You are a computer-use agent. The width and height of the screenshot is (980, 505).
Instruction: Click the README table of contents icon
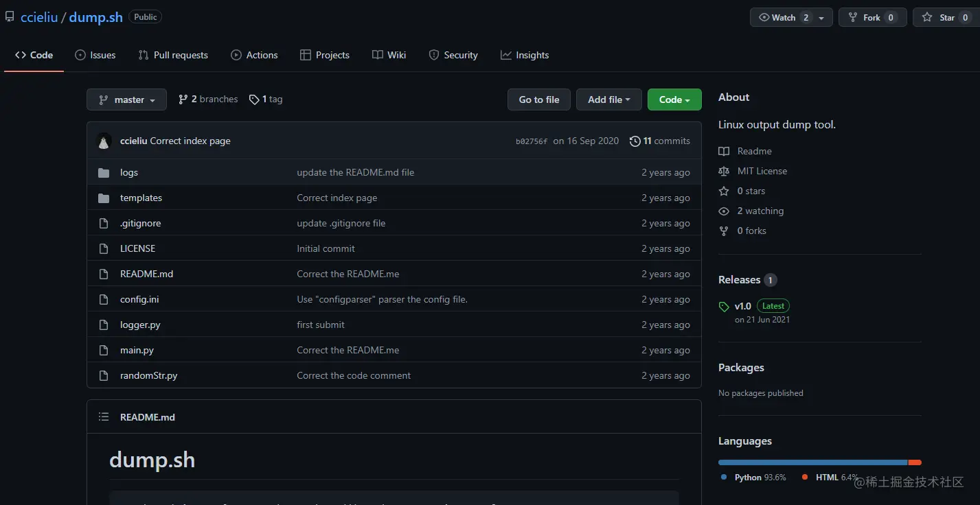[104, 417]
